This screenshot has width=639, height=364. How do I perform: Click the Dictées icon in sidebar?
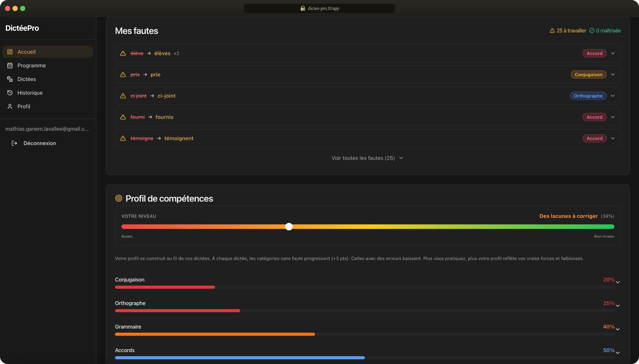(x=10, y=79)
